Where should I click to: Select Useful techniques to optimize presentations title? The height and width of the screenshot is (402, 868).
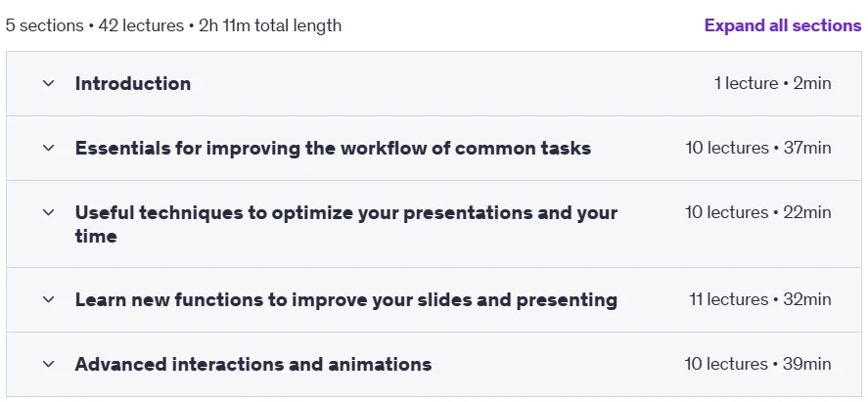point(346,225)
